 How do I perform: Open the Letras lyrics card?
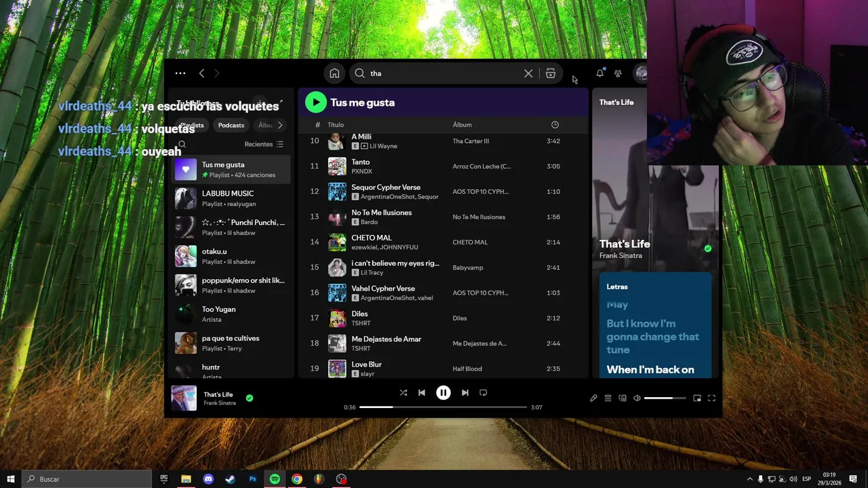click(x=655, y=325)
